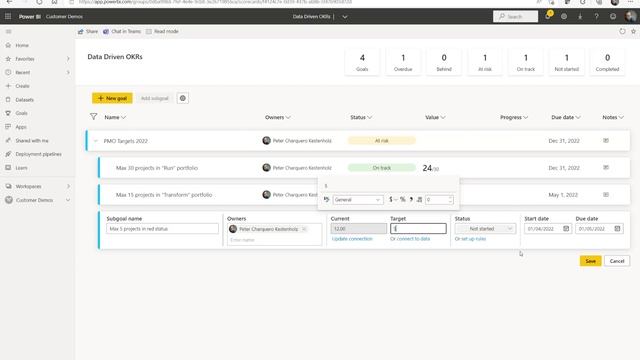Click Chat in Teams
The height and width of the screenshot is (360, 640).
point(122,31)
